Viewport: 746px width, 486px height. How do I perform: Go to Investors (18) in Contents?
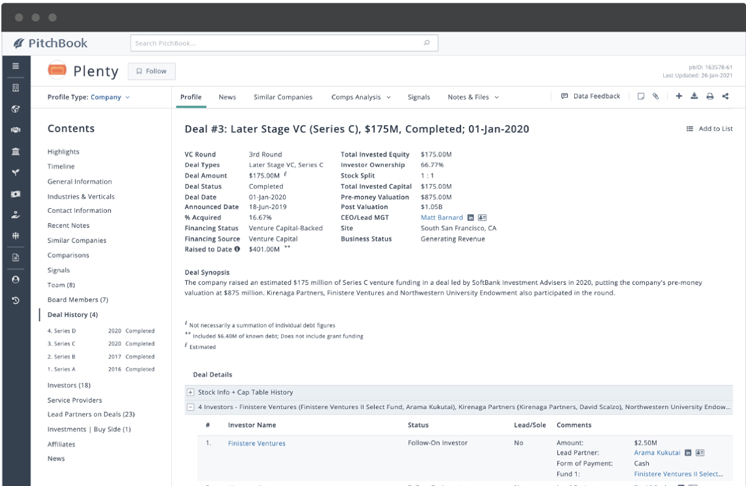click(69, 385)
